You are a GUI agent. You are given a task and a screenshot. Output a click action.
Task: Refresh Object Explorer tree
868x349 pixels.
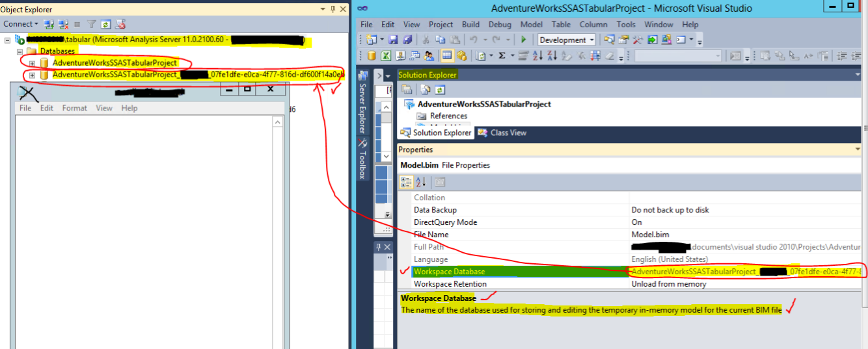106,24
